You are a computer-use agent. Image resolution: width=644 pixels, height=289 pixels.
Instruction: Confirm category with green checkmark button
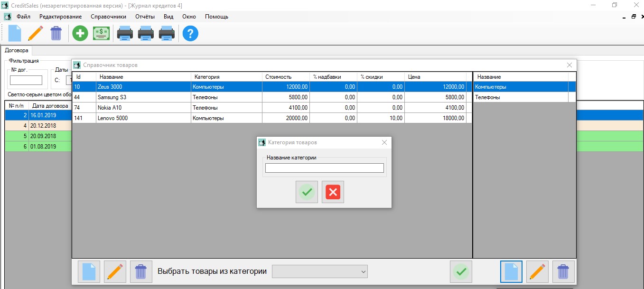(307, 192)
